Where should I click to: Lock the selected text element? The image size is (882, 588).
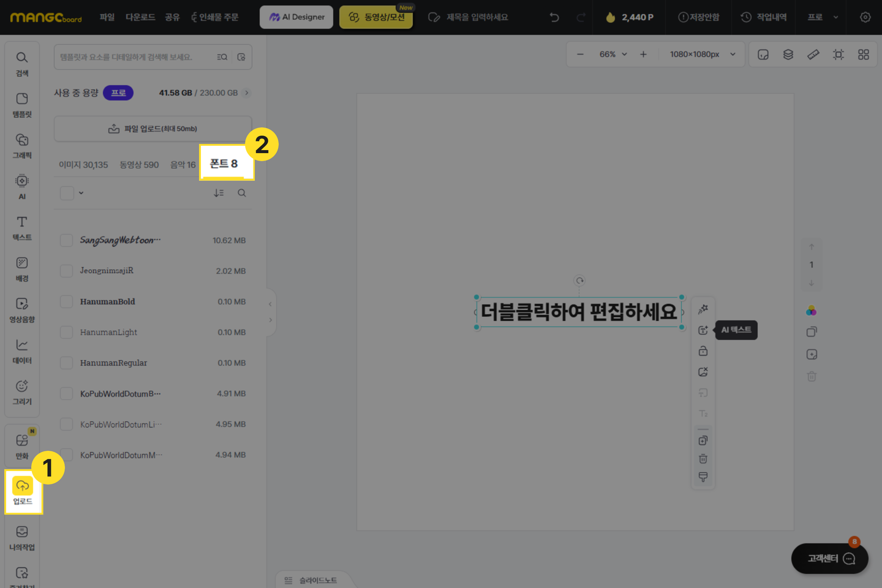[703, 351]
